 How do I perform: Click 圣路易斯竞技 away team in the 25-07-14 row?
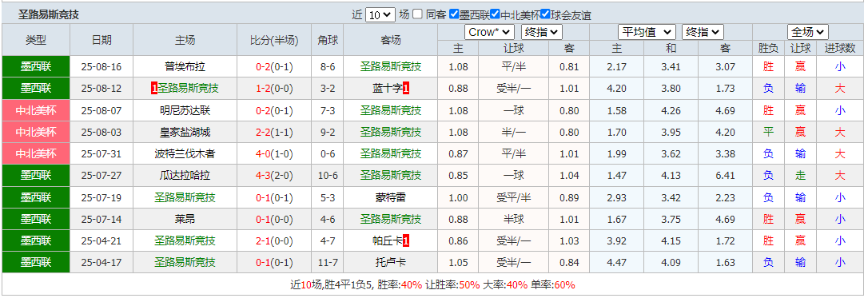[x=390, y=219]
